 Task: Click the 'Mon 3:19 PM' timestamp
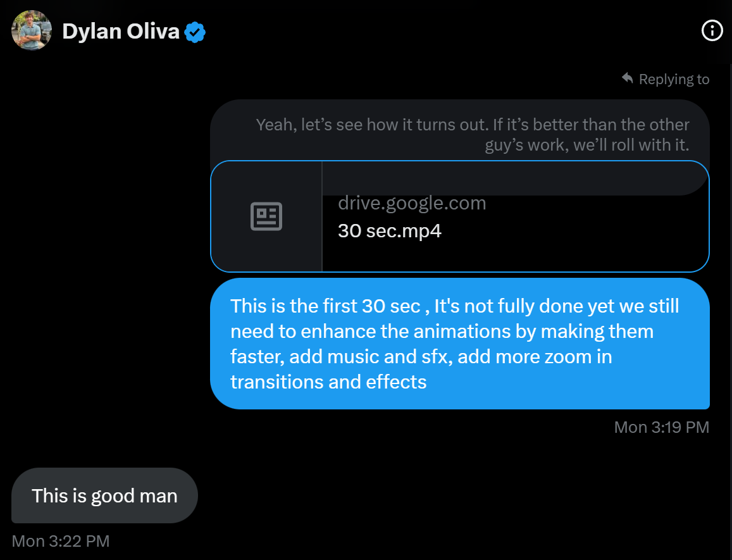tap(661, 427)
